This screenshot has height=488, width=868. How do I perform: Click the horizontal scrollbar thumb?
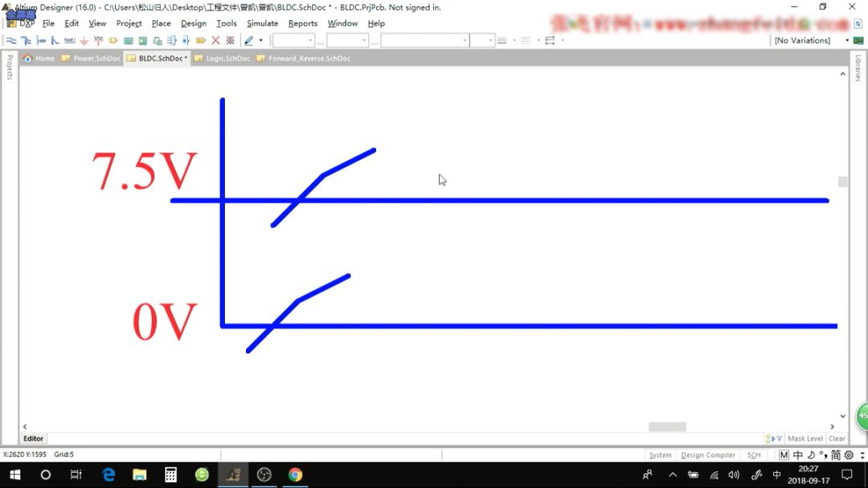click(x=667, y=427)
